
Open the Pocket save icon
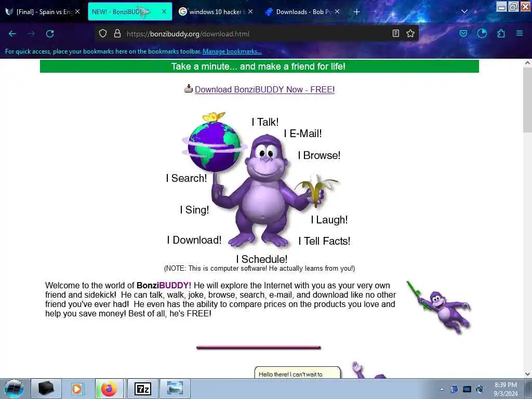click(x=463, y=33)
